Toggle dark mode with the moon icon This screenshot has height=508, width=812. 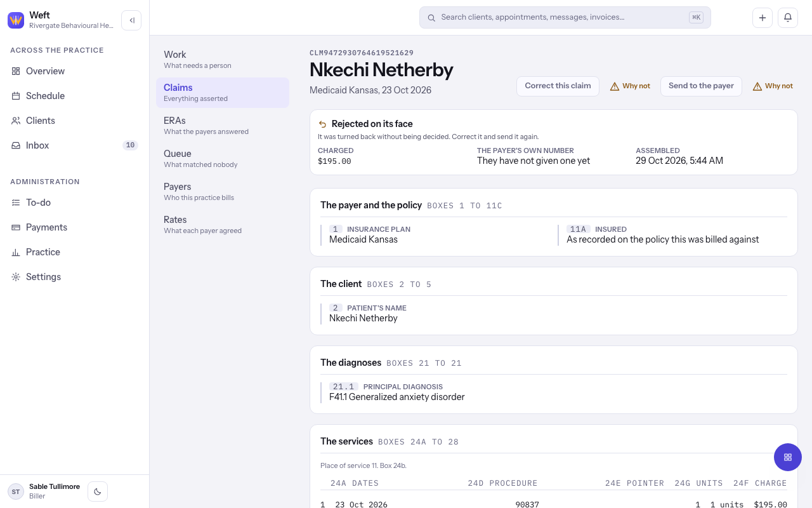(98, 491)
